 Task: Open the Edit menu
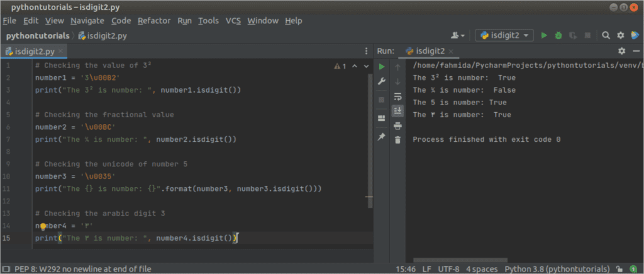click(31, 21)
